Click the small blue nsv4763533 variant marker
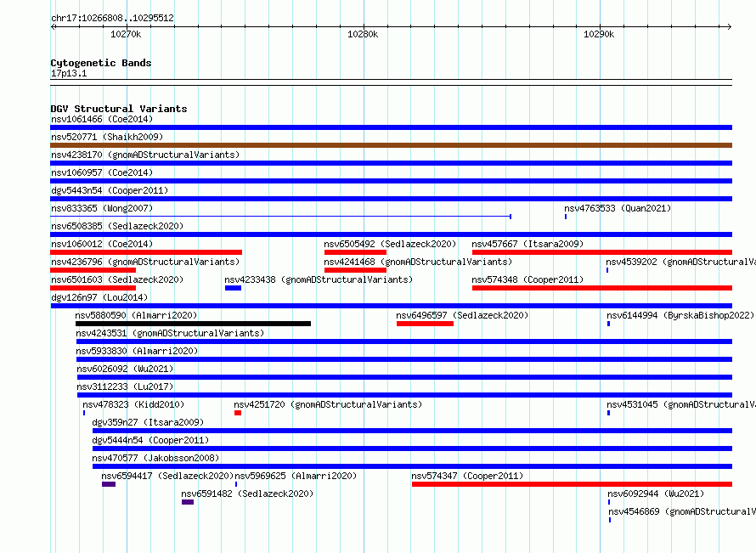The image size is (756, 553). pyautogui.click(x=566, y=217)
